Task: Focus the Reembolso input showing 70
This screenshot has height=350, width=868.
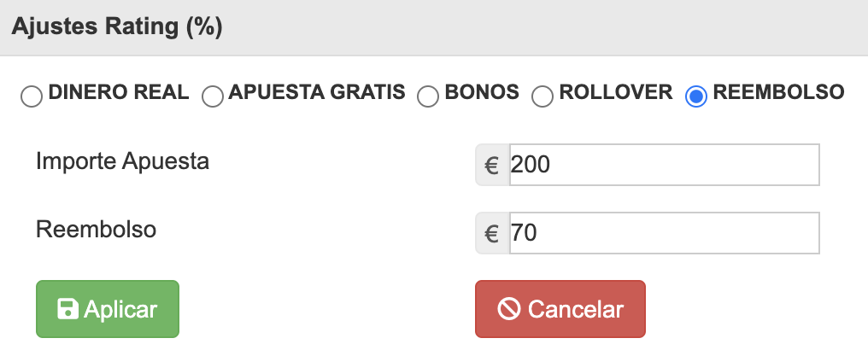Action: [663, 233]
